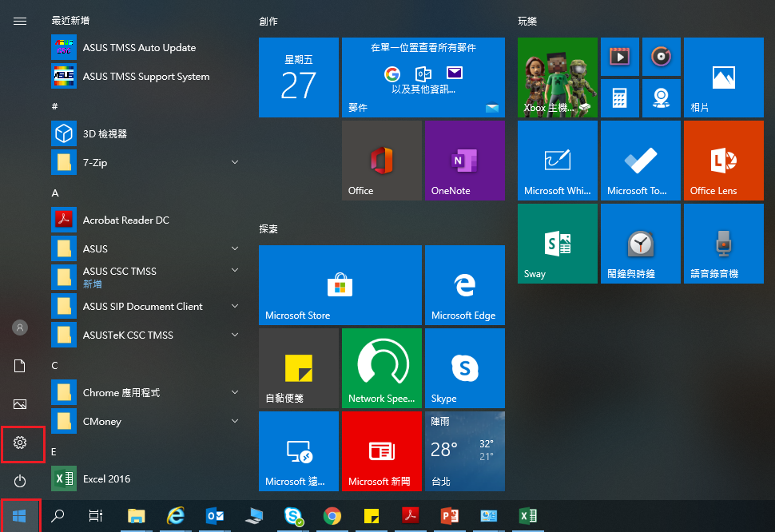This screenshot has width=775, height=532.
Task: Open the Sway tile
Action: 558,244
